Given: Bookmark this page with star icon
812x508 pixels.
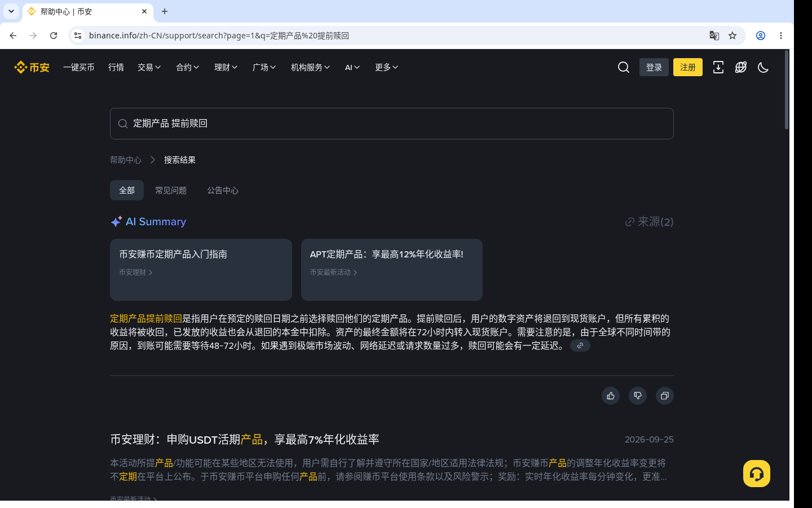Looking at the screenshot, I should (732, 36).
